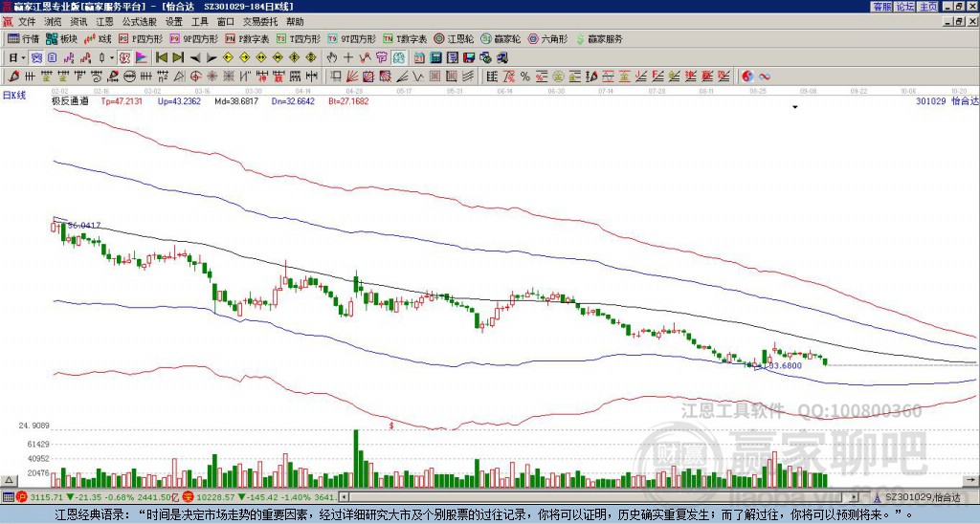Click the yellow diamond left-arrow icon

point(228,58)
